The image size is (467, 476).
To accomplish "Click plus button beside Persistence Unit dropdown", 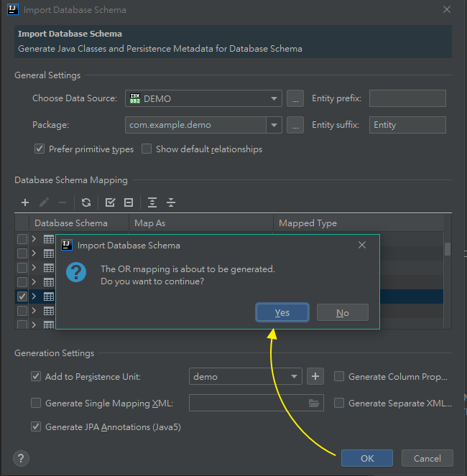I will point(315,376).
